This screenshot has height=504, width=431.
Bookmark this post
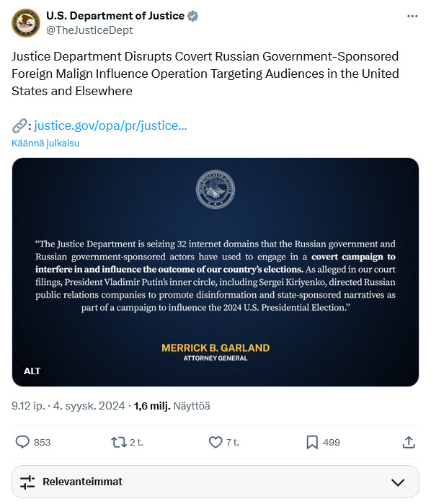click(x=312, y=442)
